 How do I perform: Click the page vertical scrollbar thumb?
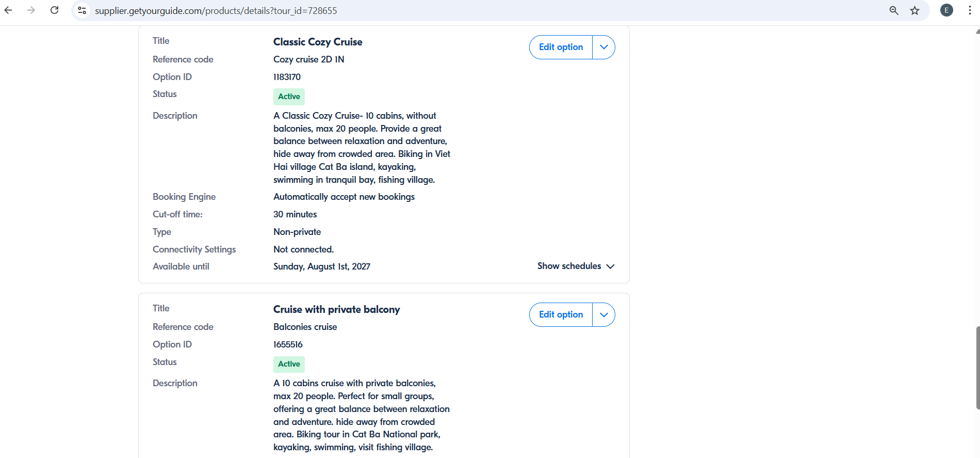pos(977,368)
